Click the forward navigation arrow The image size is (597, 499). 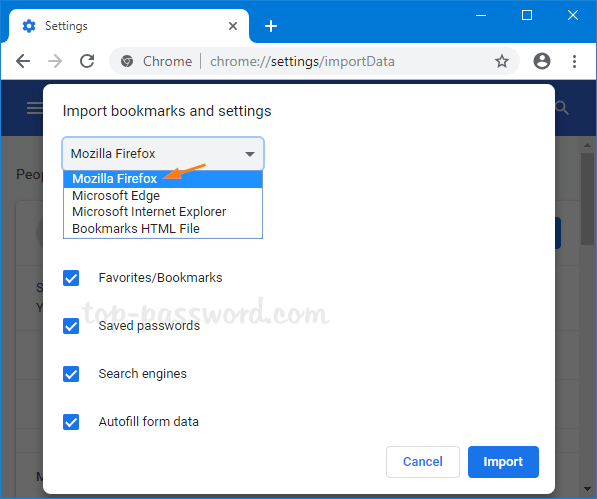point(55,61)
